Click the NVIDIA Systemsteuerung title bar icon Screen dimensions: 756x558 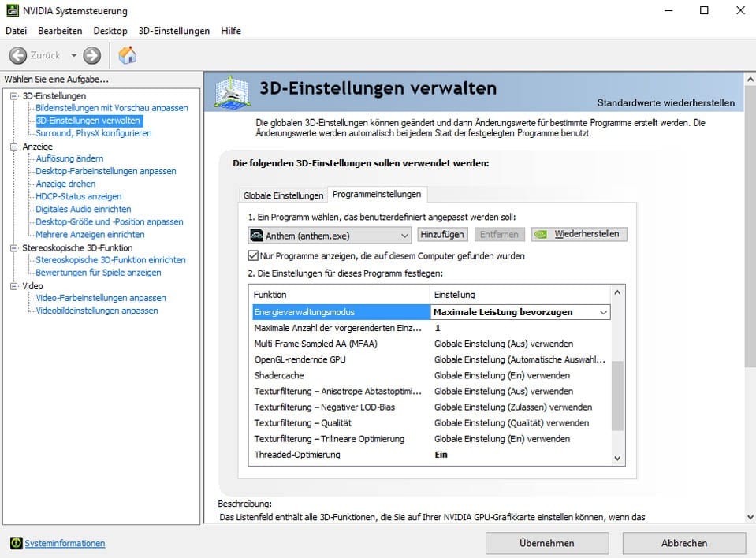pos(10,11)
